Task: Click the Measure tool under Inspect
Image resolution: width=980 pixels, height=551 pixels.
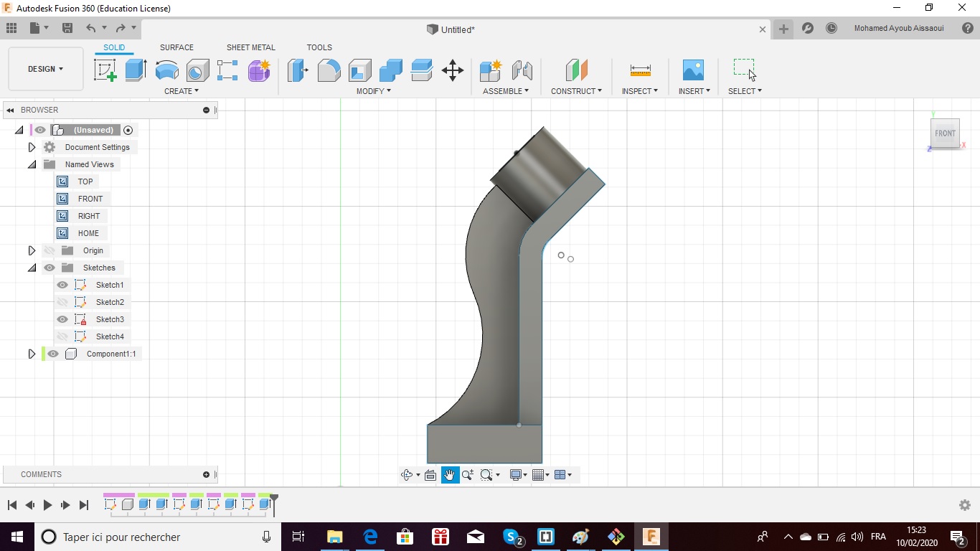Action: click(640, 70)
